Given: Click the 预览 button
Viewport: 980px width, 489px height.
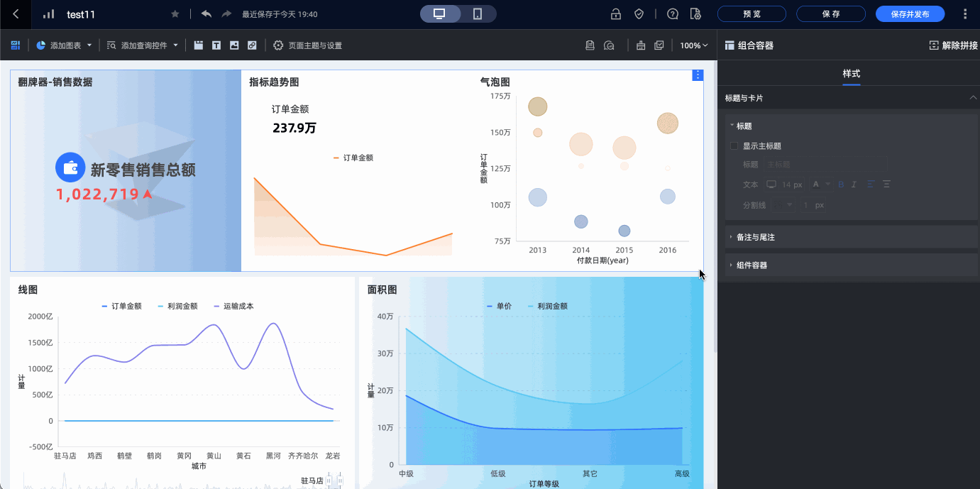Looking at the screenshot, I should point(751,14).
